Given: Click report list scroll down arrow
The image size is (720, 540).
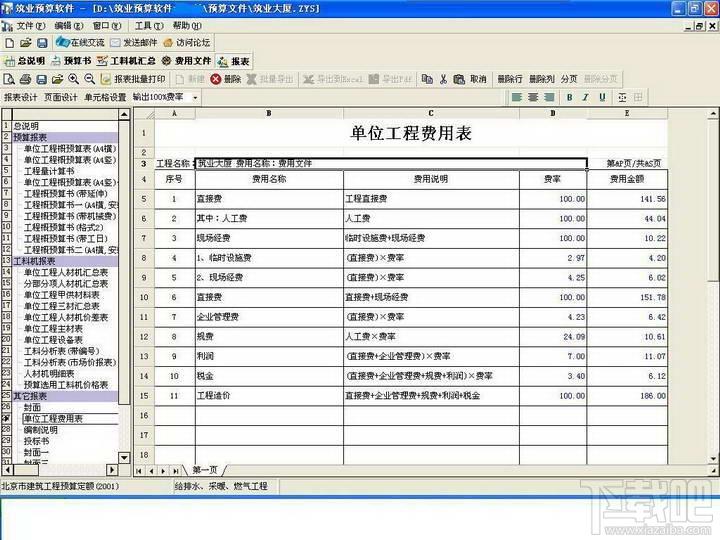Looking at the screenshot, I should (124, 457).
